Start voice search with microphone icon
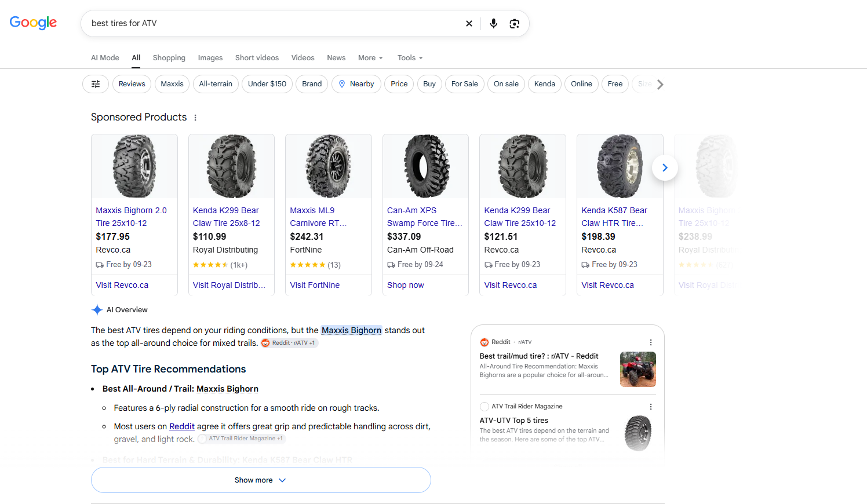867x504 pixels. tap(493, 24)
